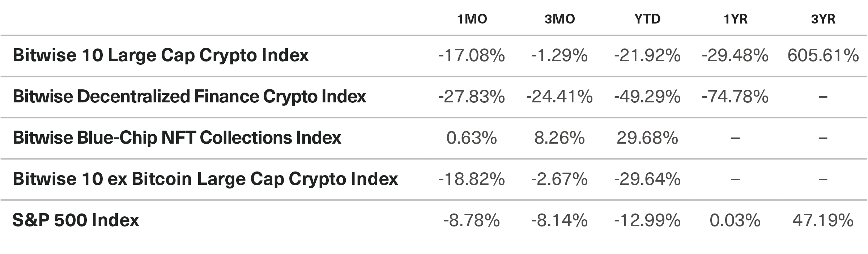The image size is (868, 254).
Task: Click the 0.63% NFT one-month value
Action: [x=472, y=138]
